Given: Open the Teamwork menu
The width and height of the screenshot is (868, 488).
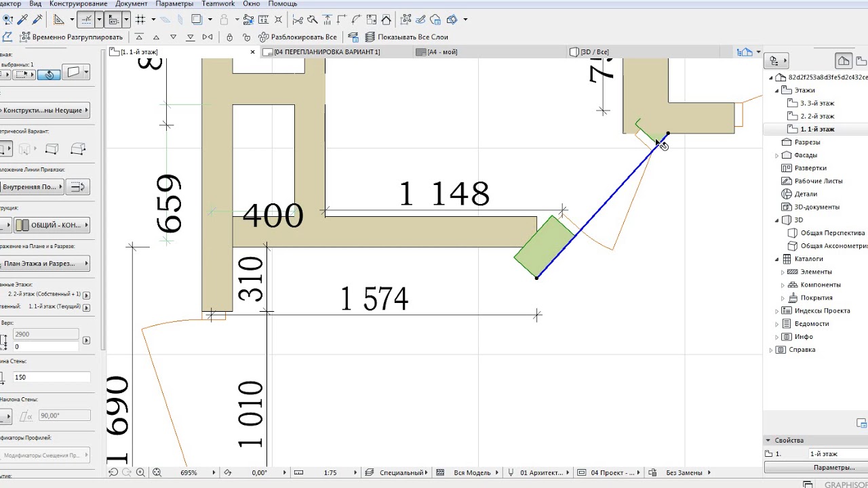Looking at the screenshot, I should click(218, 4).
